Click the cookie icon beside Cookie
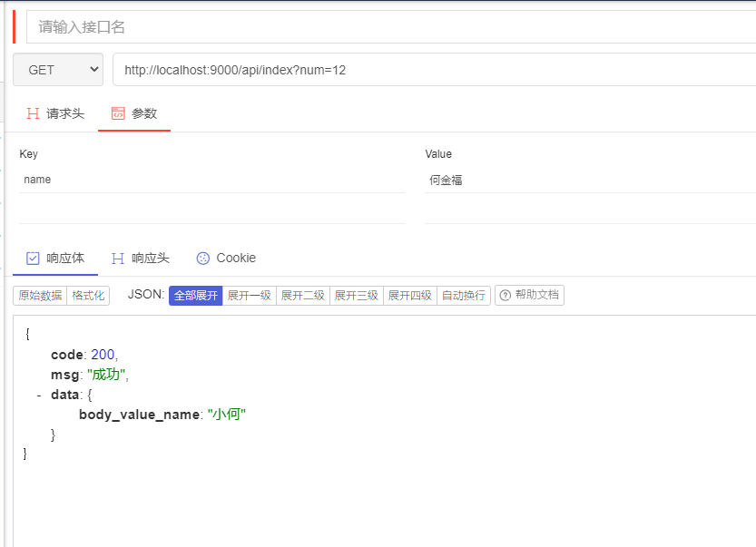 [203, 259]
